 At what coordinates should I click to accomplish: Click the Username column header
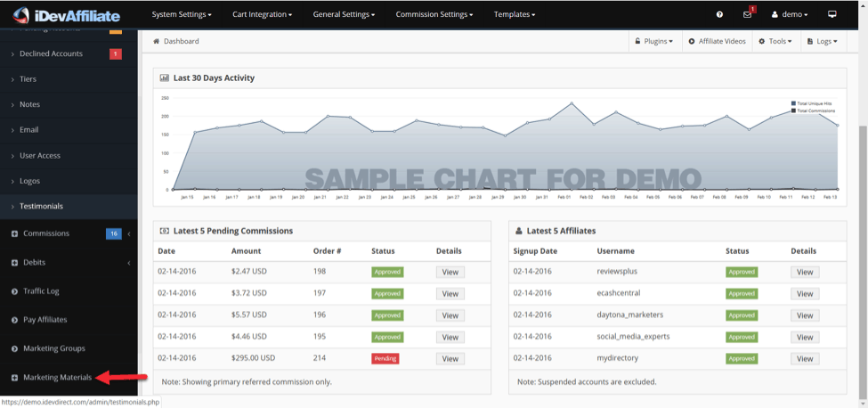point(615,251)
